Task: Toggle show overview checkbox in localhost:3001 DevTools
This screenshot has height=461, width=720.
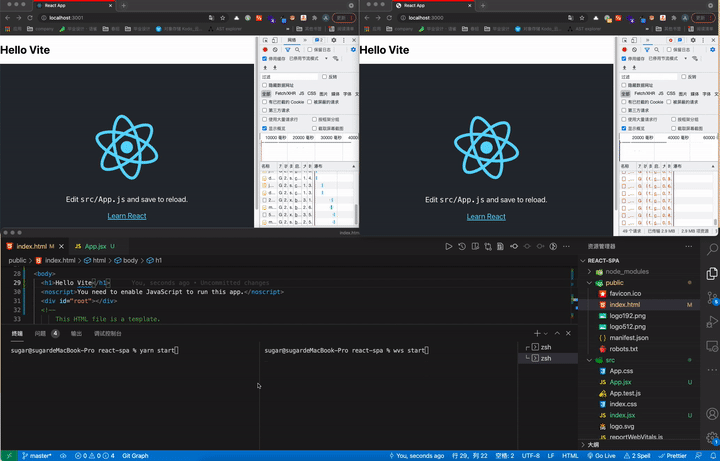Action: click(264, 129)
